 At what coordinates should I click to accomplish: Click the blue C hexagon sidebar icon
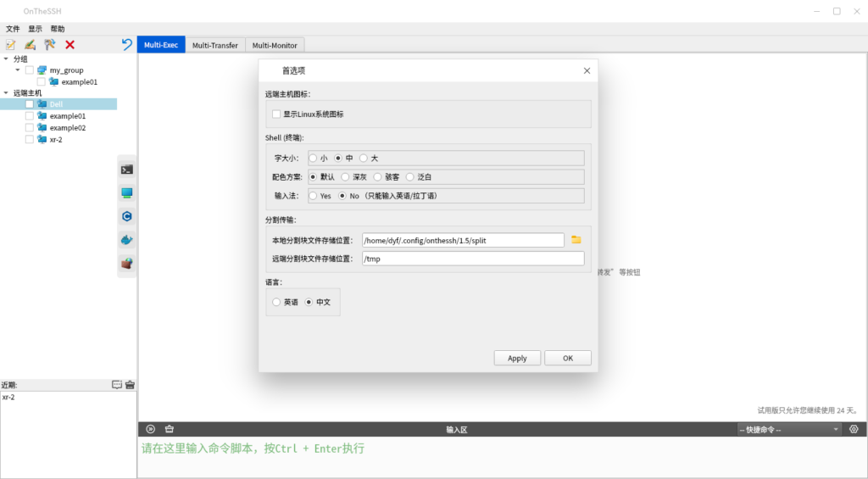126,216
